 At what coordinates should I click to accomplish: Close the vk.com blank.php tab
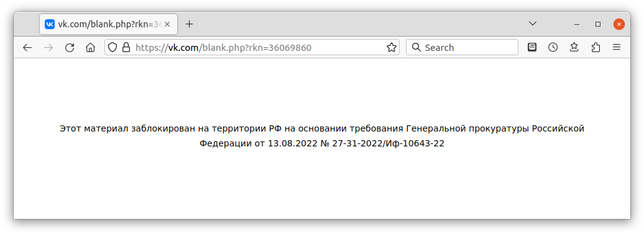click(167, 24)
